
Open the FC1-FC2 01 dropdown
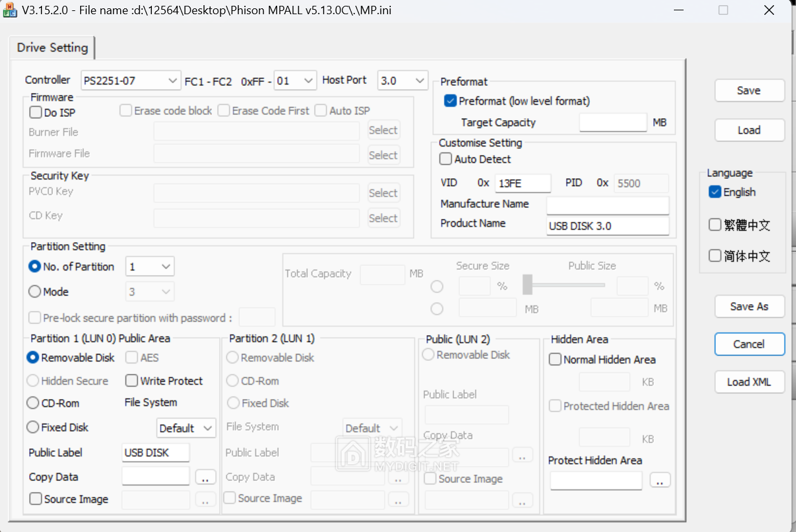[295, 81]
